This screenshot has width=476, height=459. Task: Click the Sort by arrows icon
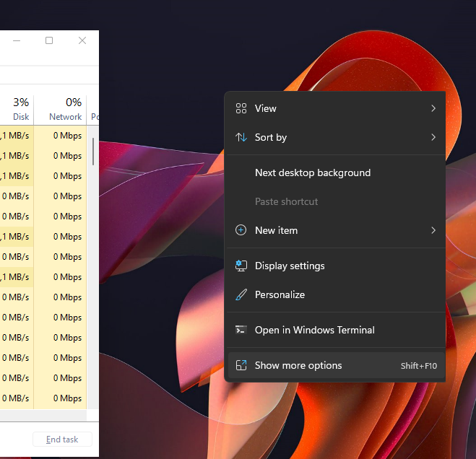[x=241, y=137]
